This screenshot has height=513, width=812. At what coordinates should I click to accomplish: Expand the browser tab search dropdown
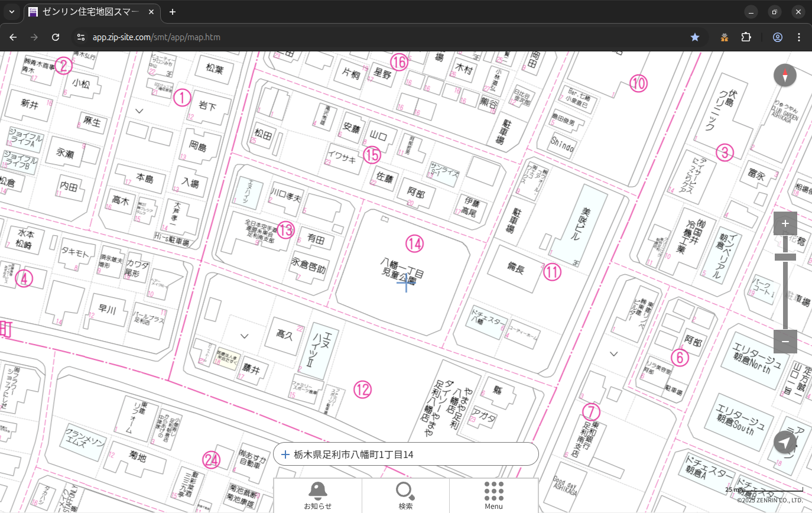(11, 12)
